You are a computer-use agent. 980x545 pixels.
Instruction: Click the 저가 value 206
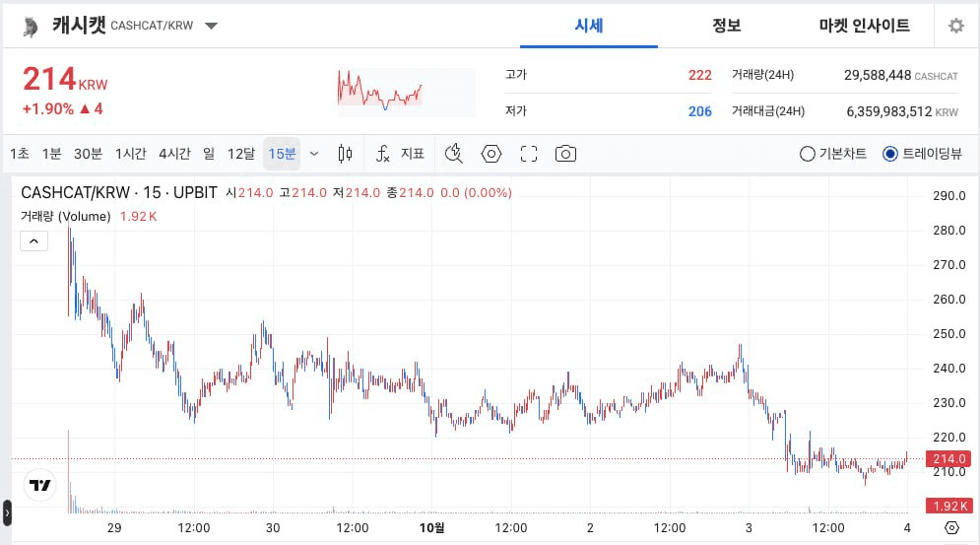700,111
